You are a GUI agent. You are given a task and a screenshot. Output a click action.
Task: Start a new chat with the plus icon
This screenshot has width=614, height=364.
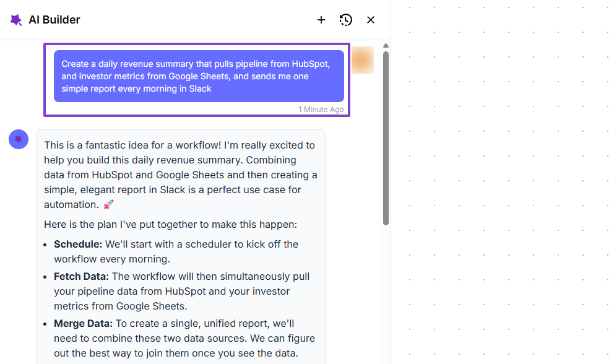(321, 20)
